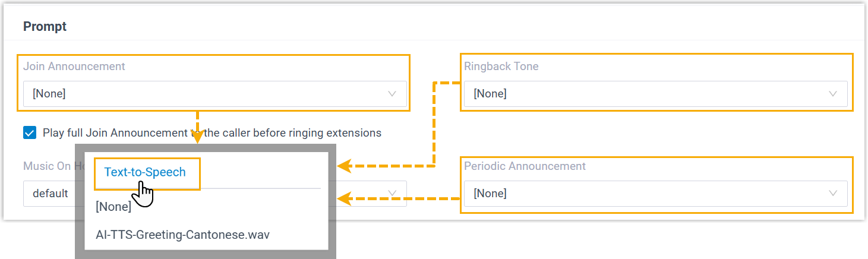This screenshot has width=868, height=259.
Task: Click the Ringback Tone chevron arrow
Action: pyautogui.click(x=833, y=94)
